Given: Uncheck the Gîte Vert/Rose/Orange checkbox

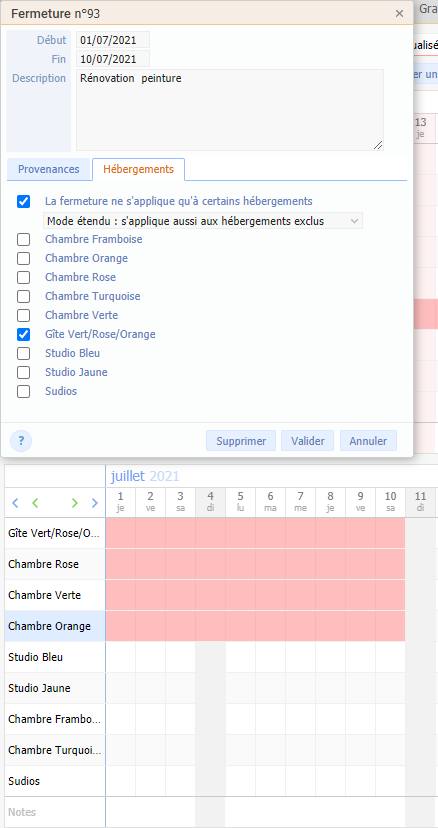Looking at the screenshot, I should tap(24, 335).
